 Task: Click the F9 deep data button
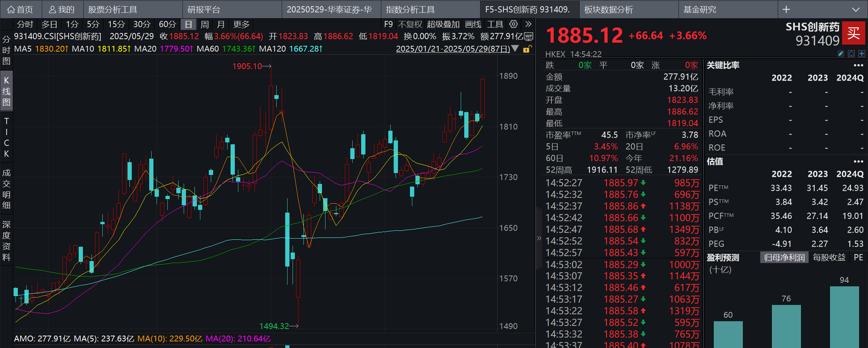tap(388, 24)
